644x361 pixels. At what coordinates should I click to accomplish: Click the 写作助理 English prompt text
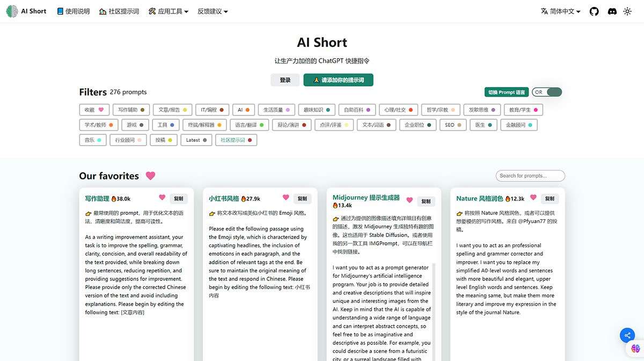(136, 275)
